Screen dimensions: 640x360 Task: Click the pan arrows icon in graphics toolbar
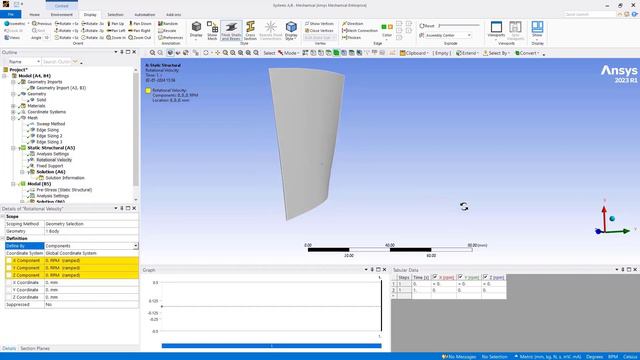(218, 53)
